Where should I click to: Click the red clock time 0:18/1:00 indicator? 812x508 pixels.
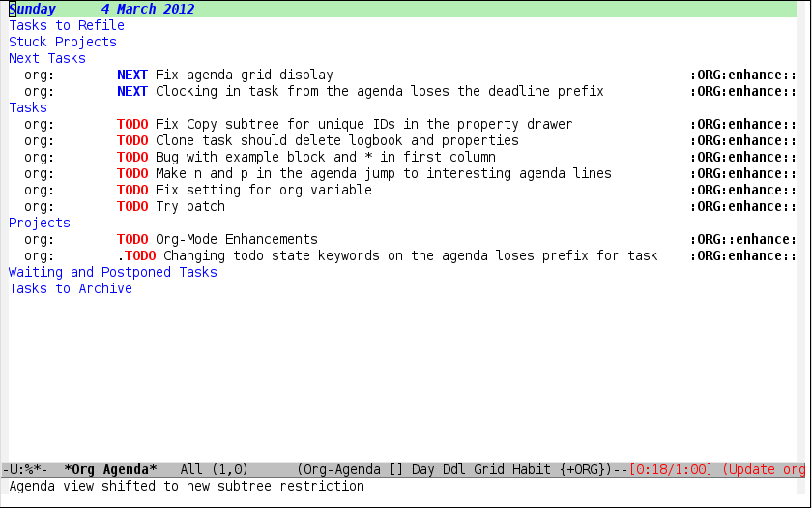670,469
